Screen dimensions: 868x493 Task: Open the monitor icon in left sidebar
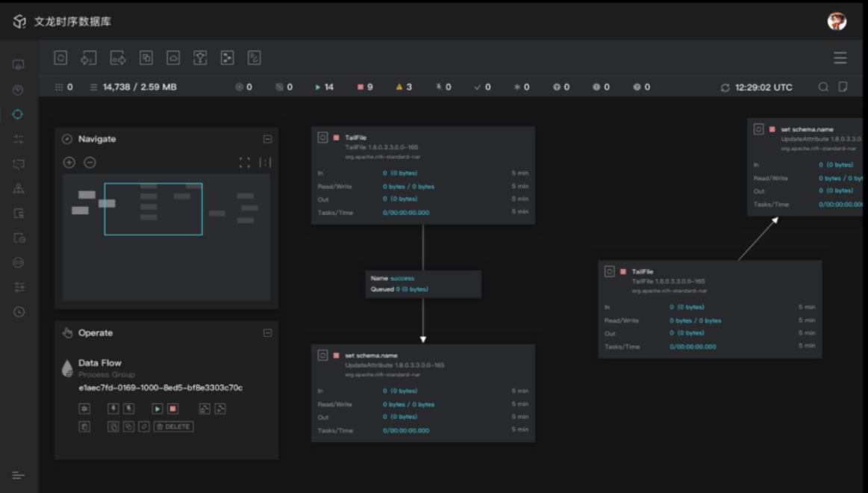point(18,65)
